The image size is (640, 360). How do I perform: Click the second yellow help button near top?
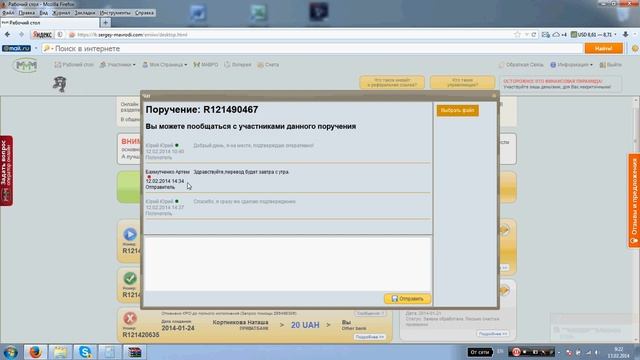[x=462, y=82]
